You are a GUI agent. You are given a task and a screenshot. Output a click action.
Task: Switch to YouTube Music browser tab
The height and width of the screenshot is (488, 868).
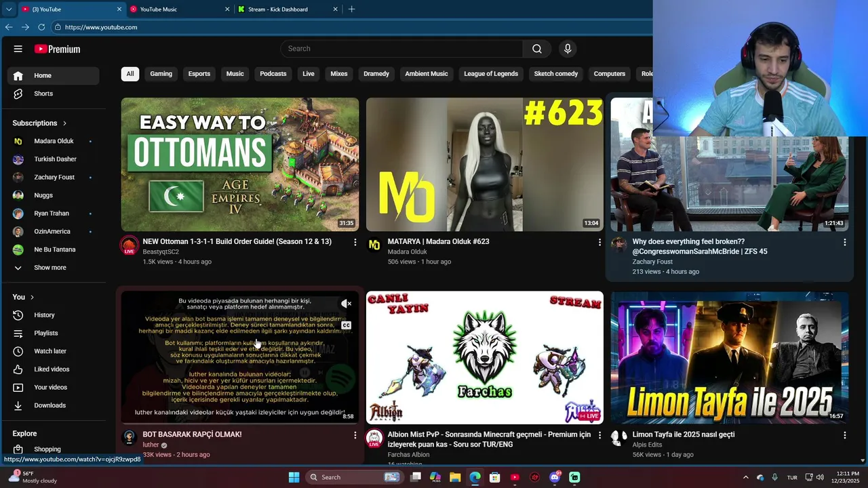tap(179, 9)
